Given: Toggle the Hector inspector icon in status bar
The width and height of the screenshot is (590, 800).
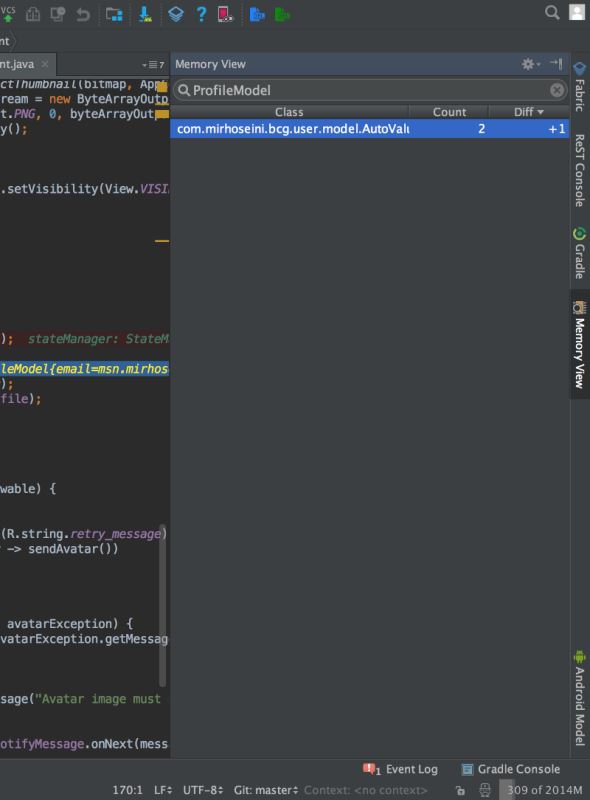Looking at the screenshot, I should click(x=484, y=790).
